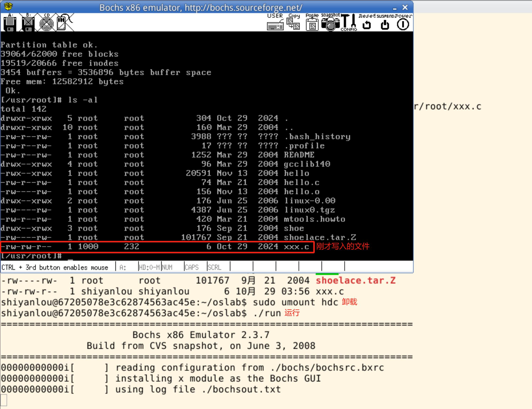Click 'Free mem: 12582912 bytes' line
Viewport: 532px width, 409px height.
pyautogui.click(x=62, y=81)
